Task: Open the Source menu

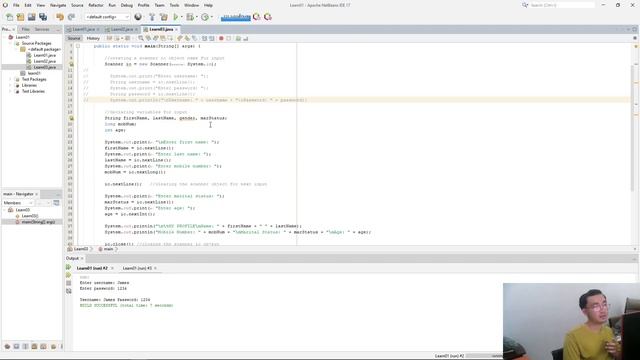Action: click(x=77, y=5)
